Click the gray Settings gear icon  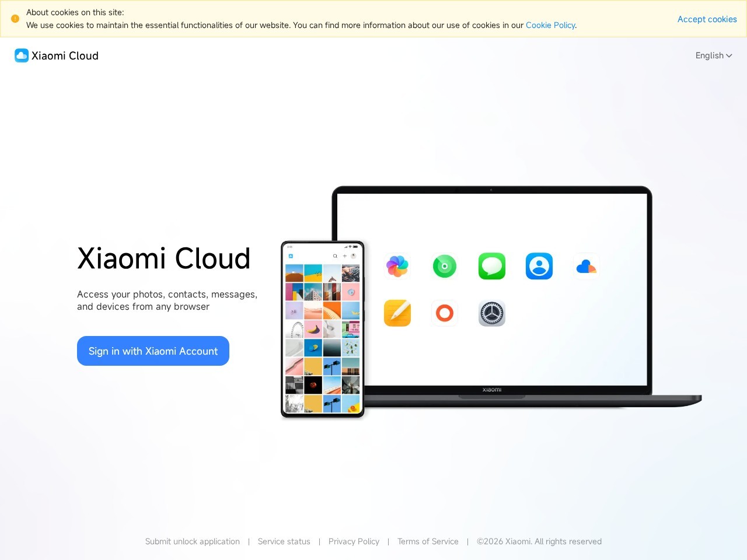pyautogui.click(x=492, y=313)
